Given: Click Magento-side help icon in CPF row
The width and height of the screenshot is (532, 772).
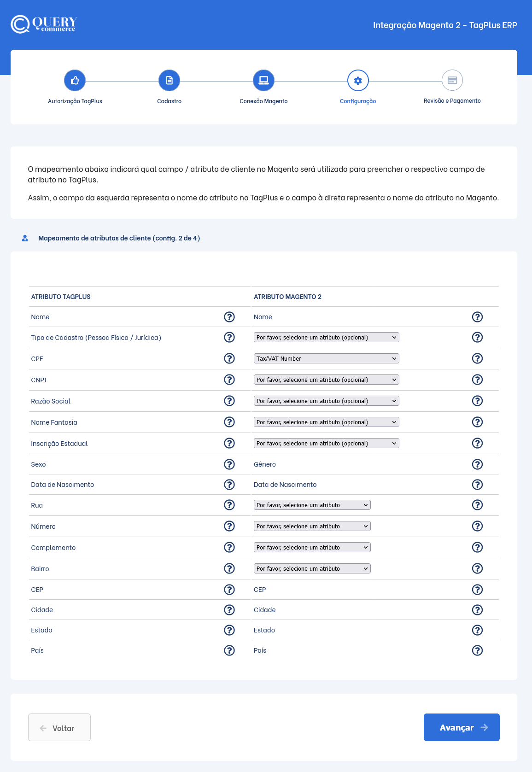Looking at the screenshot, I should 478,358.
